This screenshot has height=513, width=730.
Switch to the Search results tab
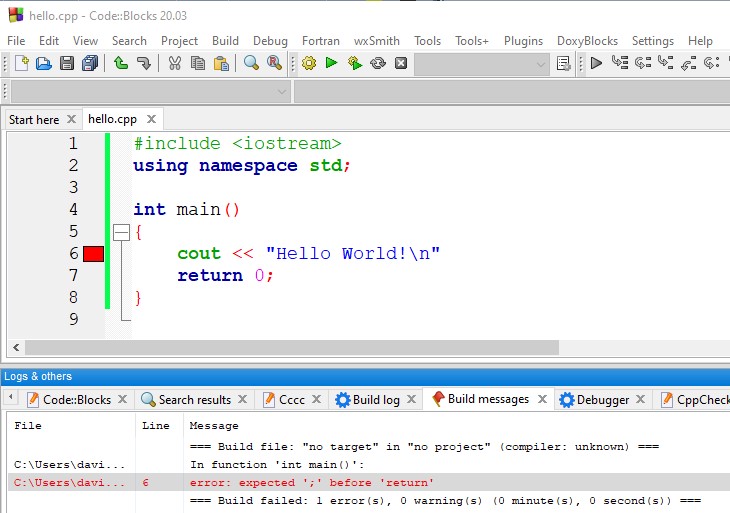tap(195, 400)
